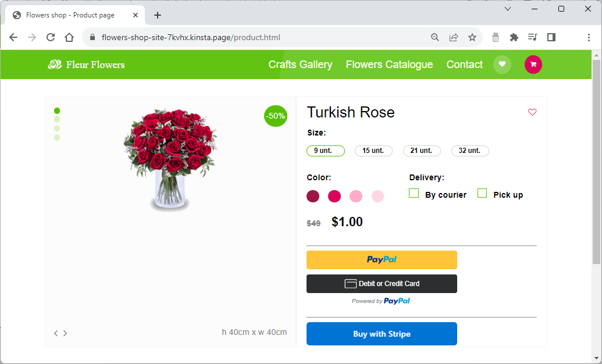This screenshot has height=364, width=602.
Task: Open the wishlist from the header heart icon
Action: point(502,65)
